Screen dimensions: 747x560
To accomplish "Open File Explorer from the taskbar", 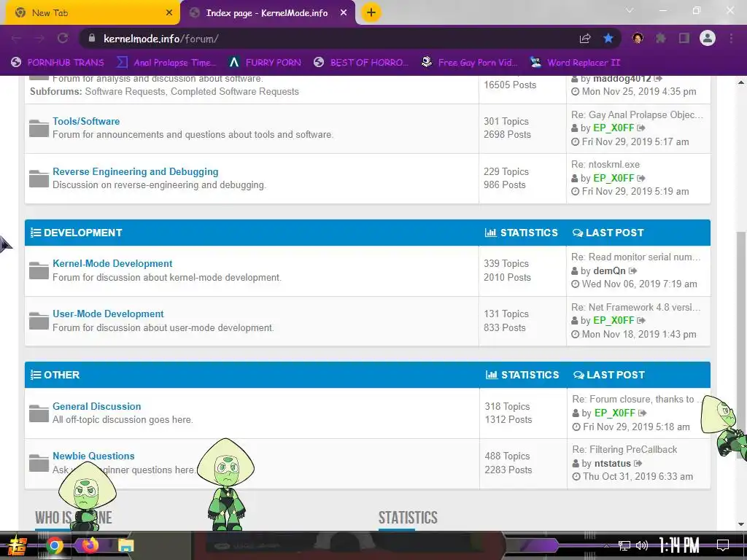I will [x=125, y=545].
